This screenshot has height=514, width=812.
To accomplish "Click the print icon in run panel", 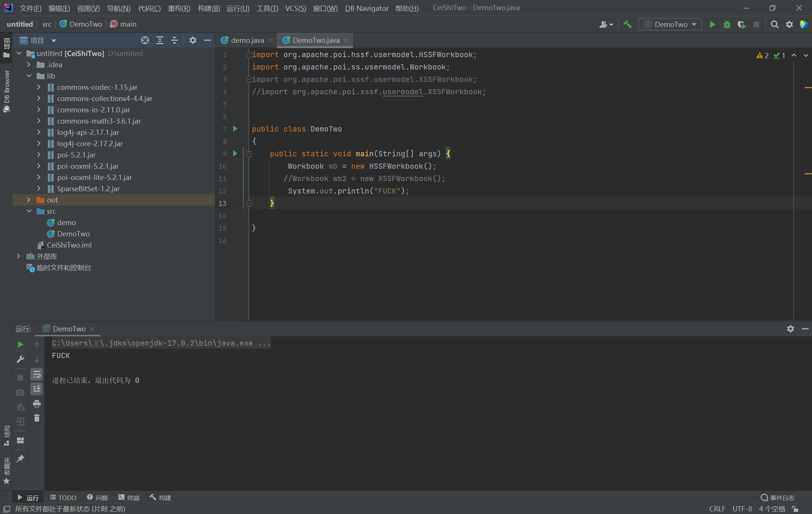I will click(x=37, y=404).
